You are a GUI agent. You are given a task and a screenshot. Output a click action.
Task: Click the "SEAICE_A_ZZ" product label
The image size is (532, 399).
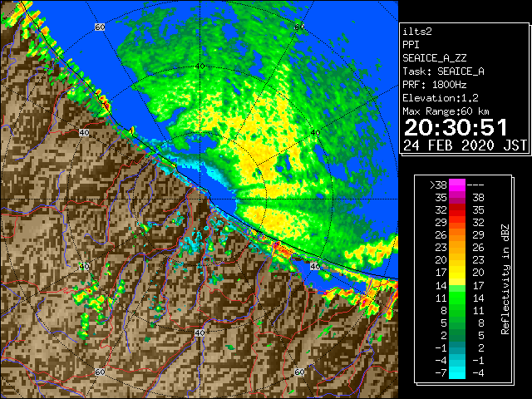pos(434,58)
